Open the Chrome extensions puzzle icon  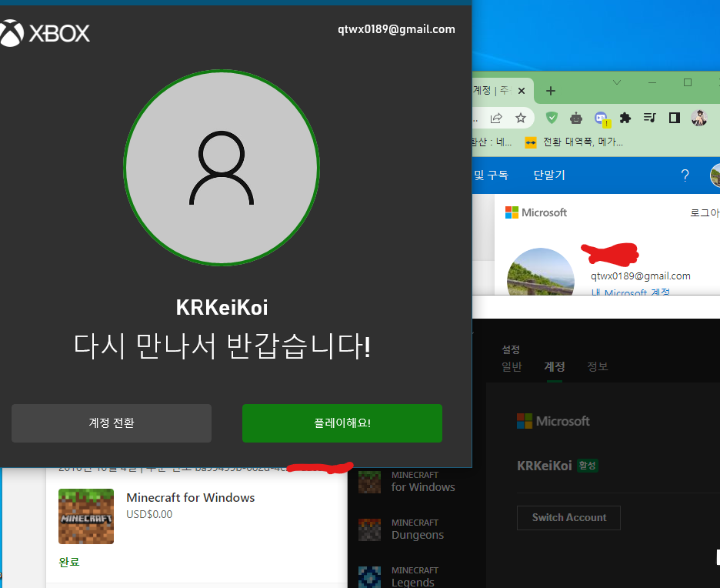pos(625,118)
